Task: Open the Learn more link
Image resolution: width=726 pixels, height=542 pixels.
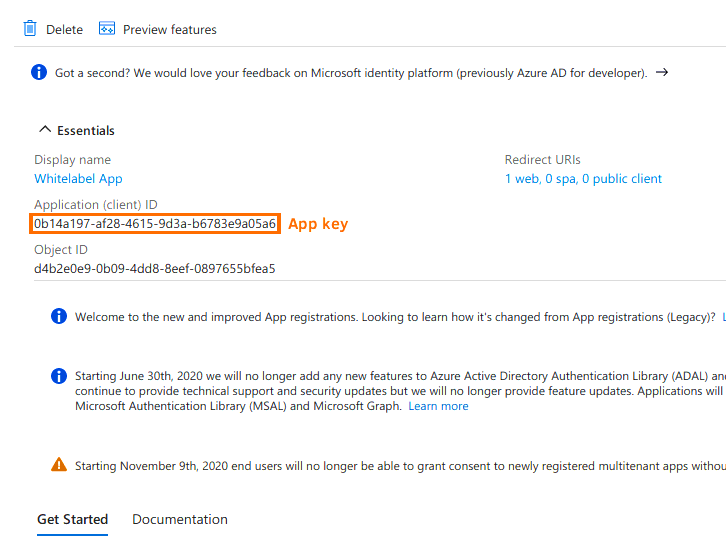Action: click(x=438, y=406)
